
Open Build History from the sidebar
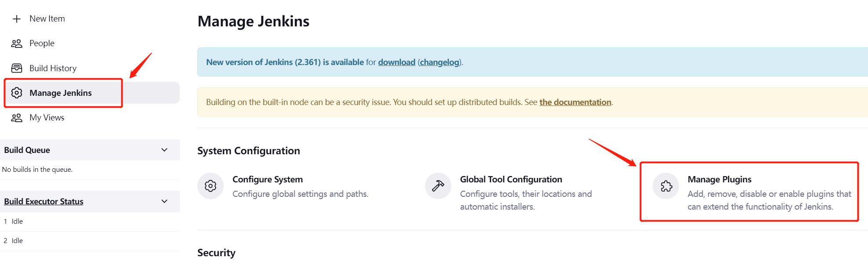point(53,68)
